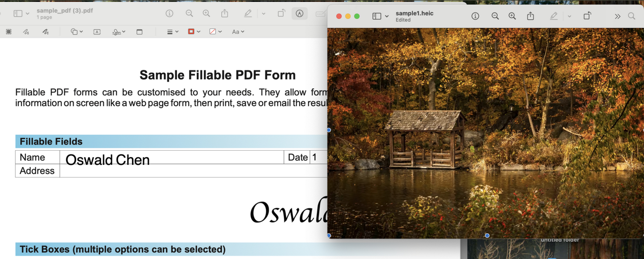Image resolution: width=644 pixels, height=259 pixels.
Task: Select the Sketch tool
Action: 26,32
